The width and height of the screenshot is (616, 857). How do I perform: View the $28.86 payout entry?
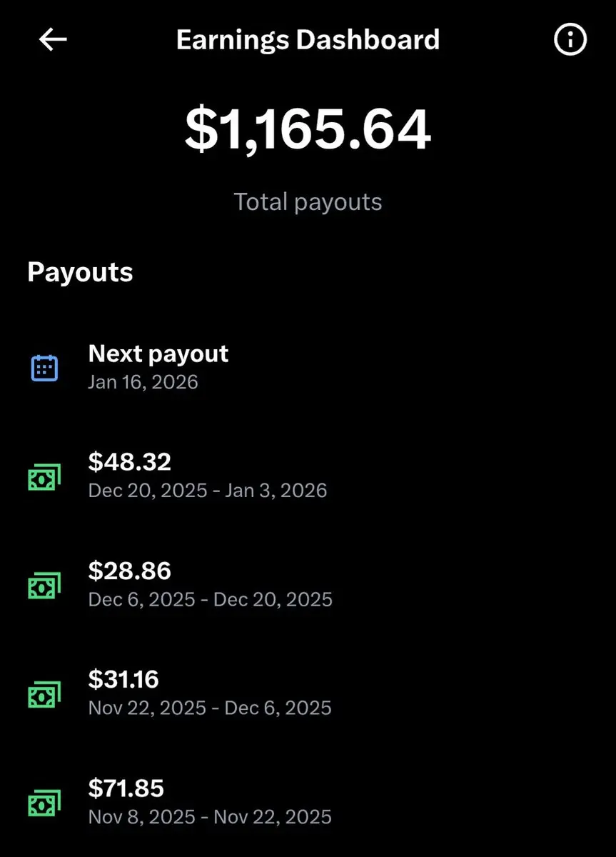point(130,571)
